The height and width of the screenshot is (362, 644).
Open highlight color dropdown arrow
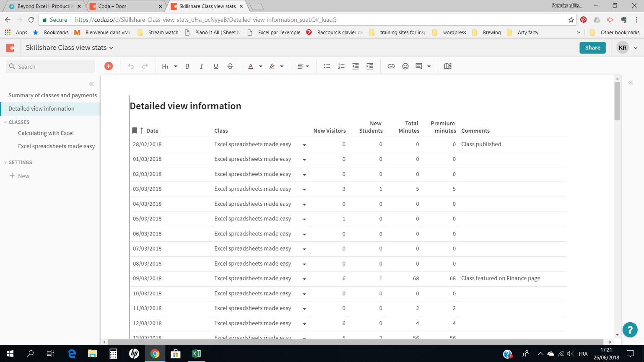[282, 66]
